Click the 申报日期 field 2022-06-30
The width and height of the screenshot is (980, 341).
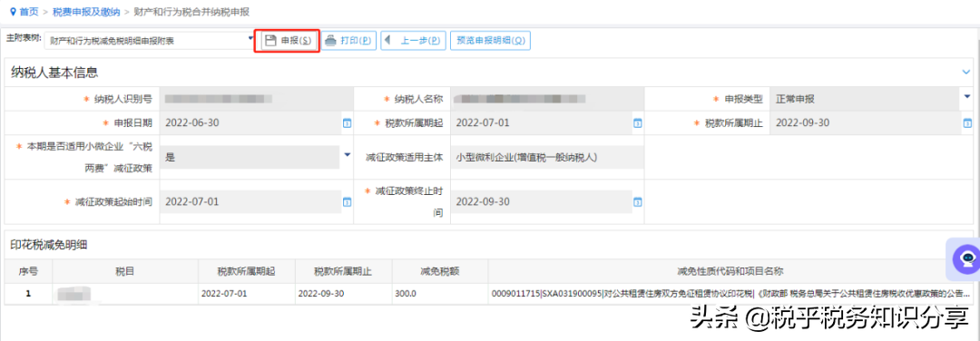click(250, 122)
